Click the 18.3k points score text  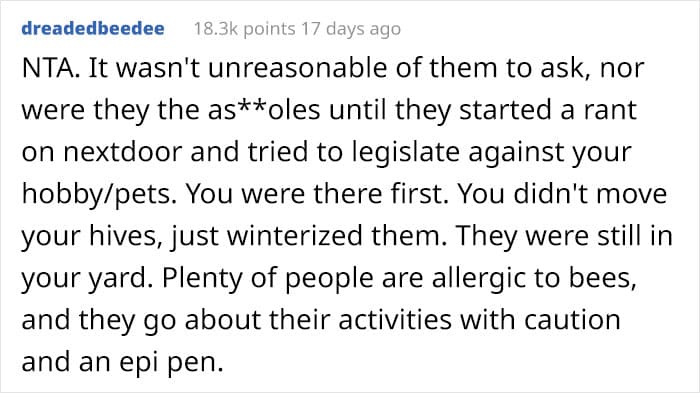(245, 29)
